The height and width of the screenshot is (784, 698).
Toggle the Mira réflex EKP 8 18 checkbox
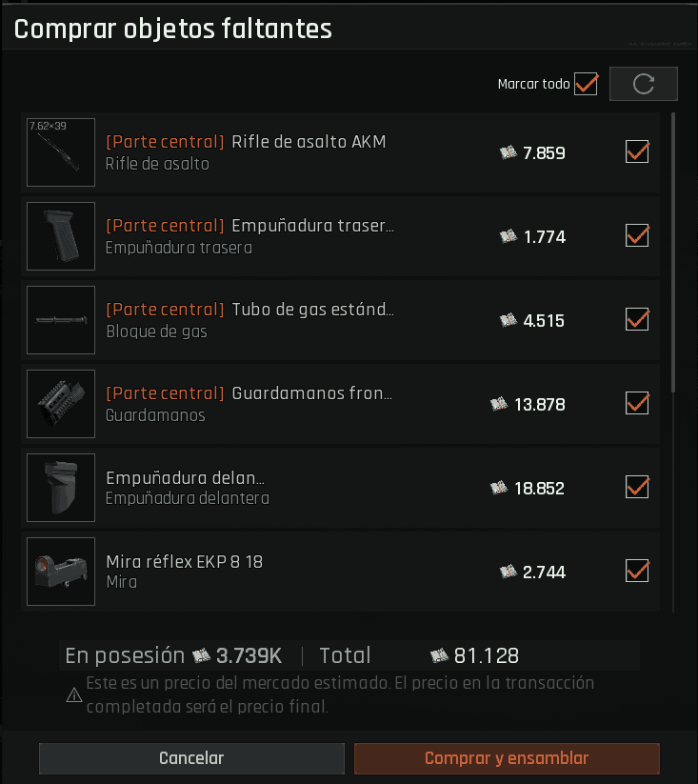pos(637,571)
